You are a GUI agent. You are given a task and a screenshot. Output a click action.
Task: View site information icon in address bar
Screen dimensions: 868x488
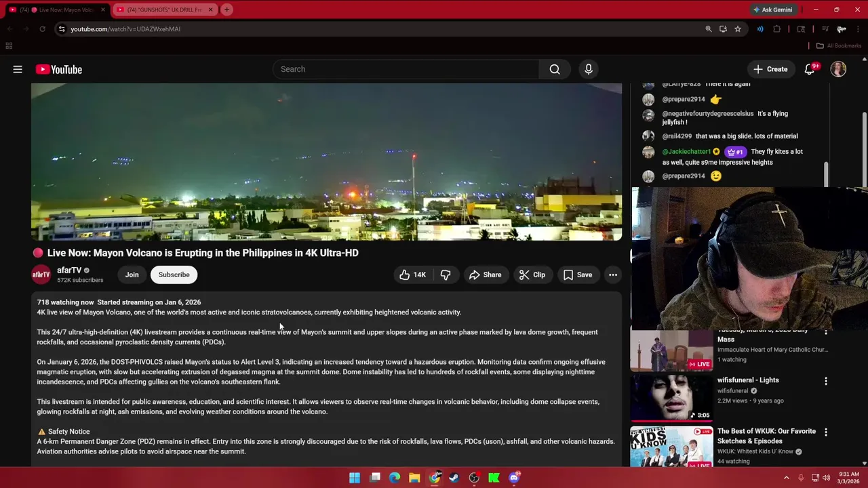click(x=62, y=29)
